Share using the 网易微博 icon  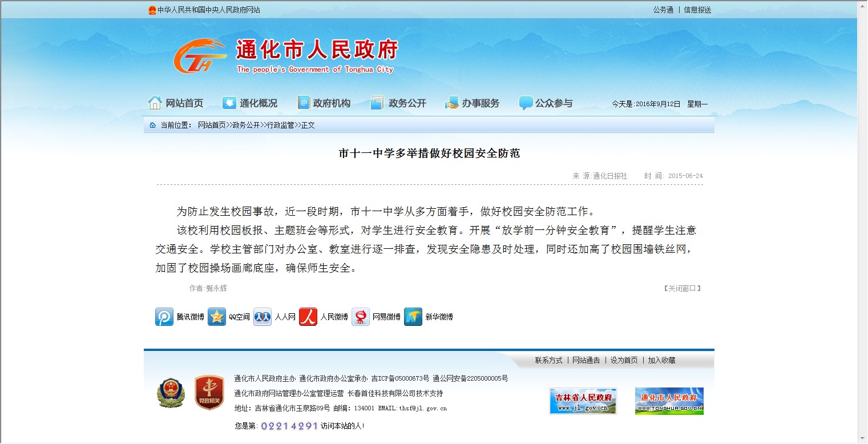361,317
